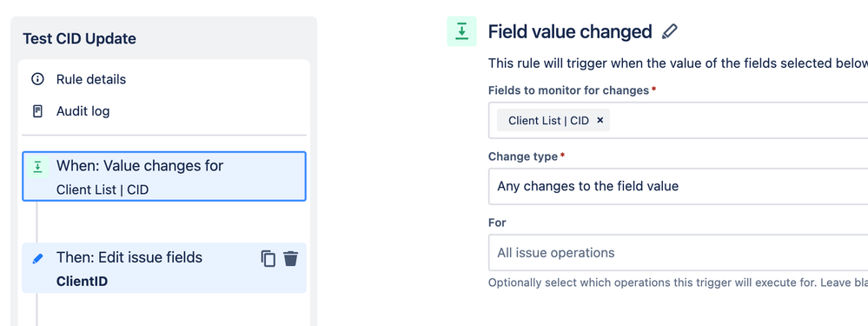Click the Rule details info icon
The width and height of the screenshot is (868, 326).
tap(37, 79)
